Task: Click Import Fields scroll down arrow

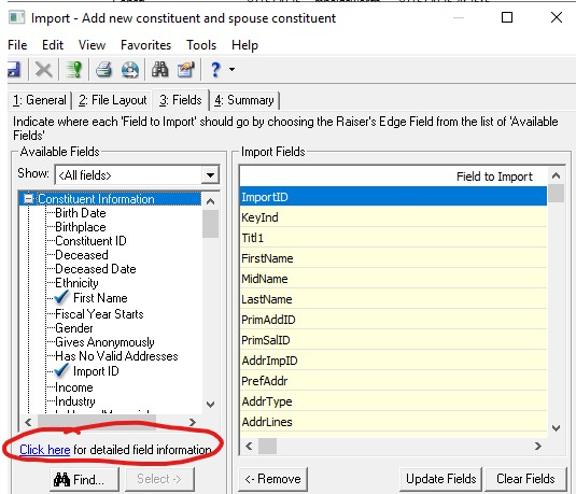Action: point(556,428)
